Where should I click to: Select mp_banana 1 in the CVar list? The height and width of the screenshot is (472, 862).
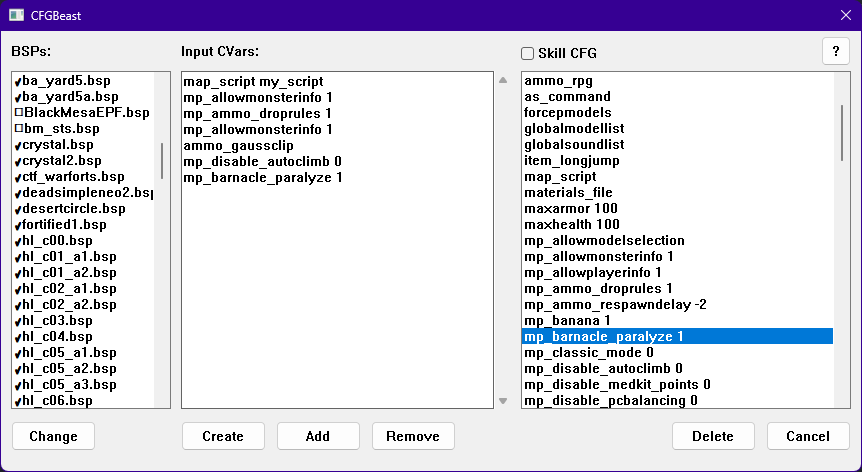(x=567, y=320)
